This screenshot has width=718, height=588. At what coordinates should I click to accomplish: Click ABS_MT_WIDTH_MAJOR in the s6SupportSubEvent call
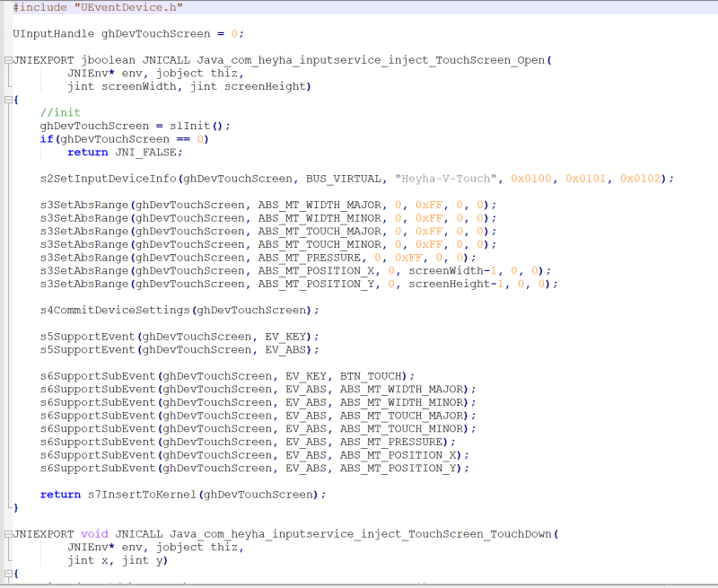tap(401, 390)
